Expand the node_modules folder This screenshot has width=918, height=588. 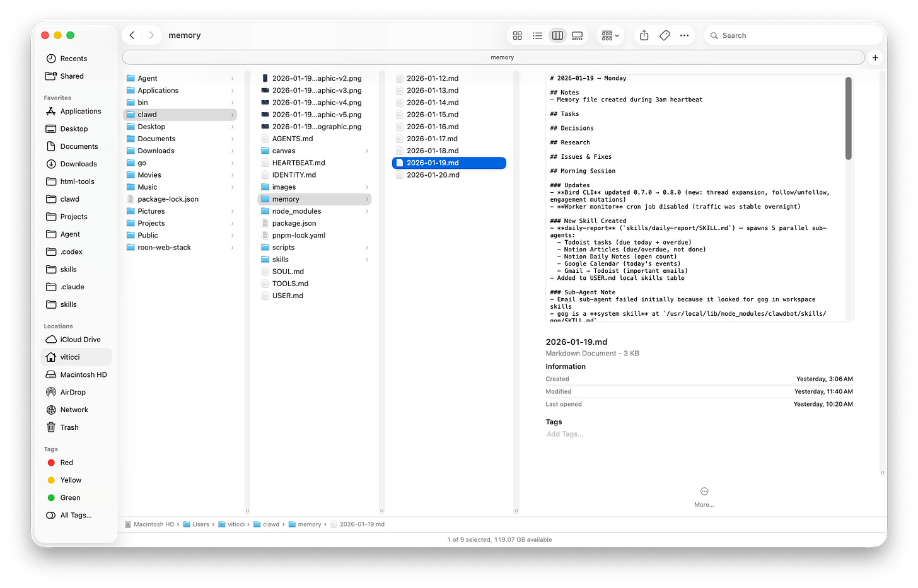(367, 211)
